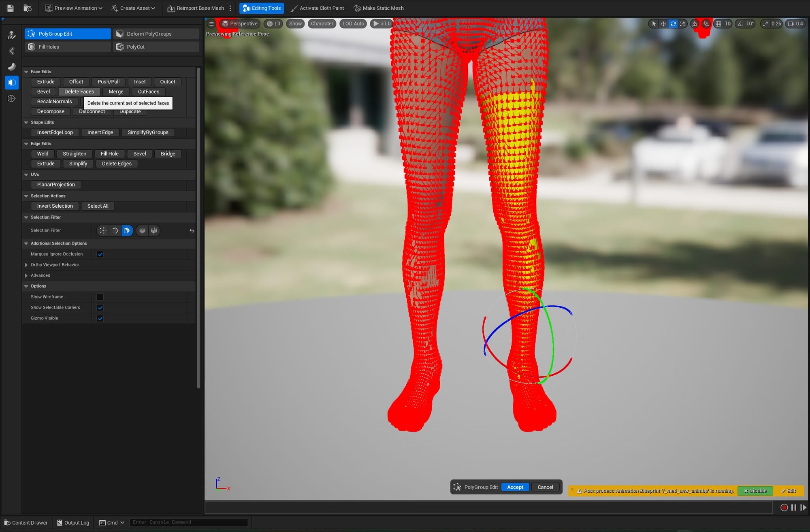Open the Deform PolyGroups tool
The height and width of the screenshot is (532, 810).
tap(156, 34)
